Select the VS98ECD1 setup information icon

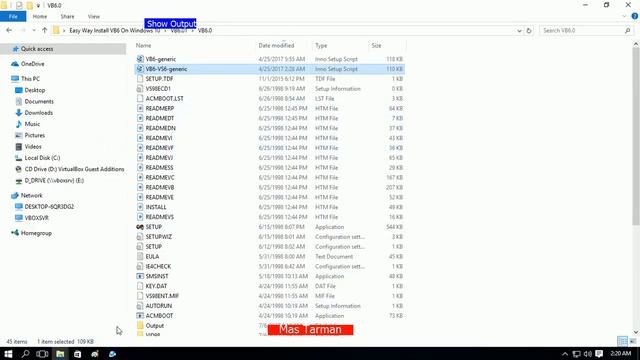[140, 89]
